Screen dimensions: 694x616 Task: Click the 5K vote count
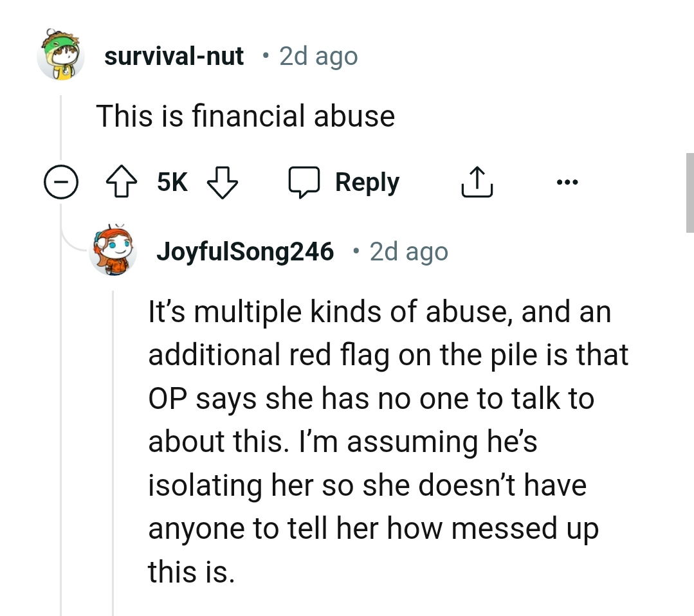pyautogui.click(x=170, y=181)
